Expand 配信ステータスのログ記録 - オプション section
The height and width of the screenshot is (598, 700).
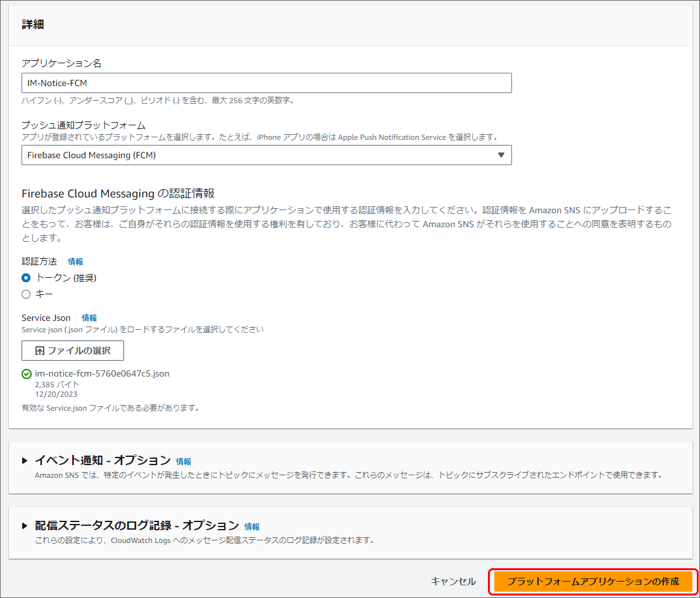pyautogui.click(x=25, y=526)
